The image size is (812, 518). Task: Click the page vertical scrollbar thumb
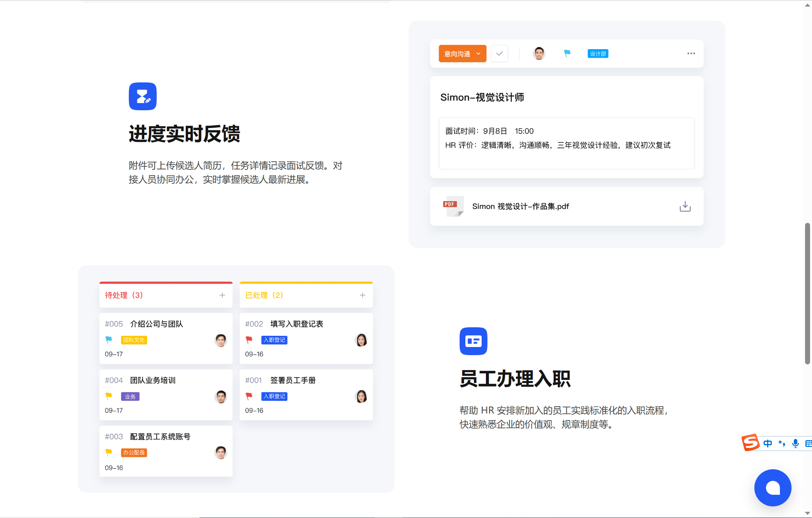[807, 294]
